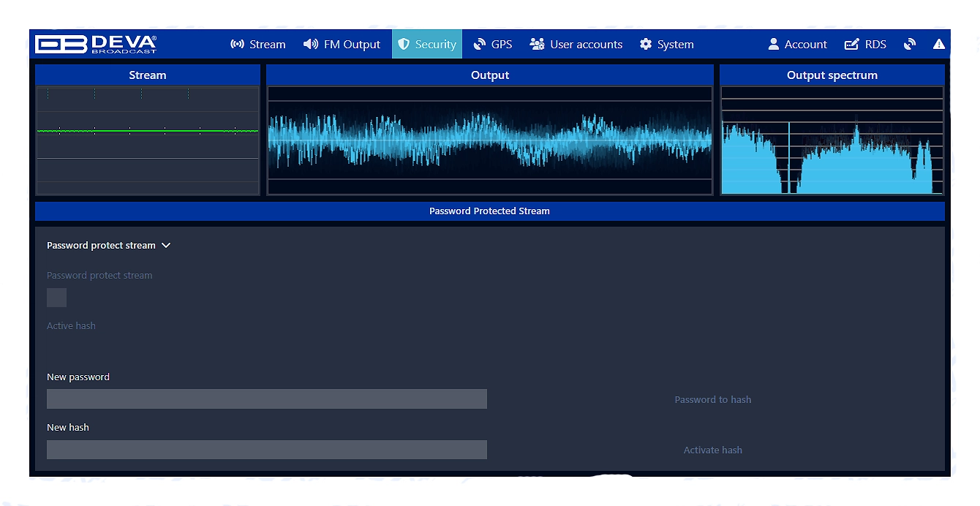Click the GPS satellite icon

(480, 45)
